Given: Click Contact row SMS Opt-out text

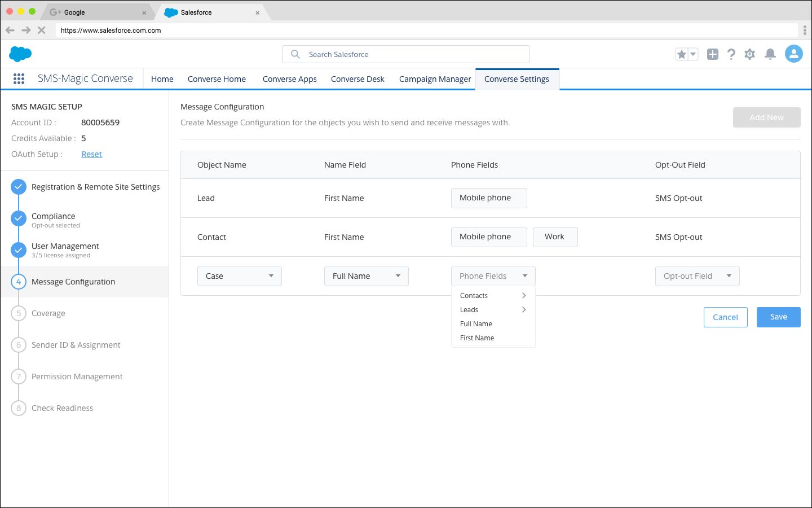Looking at the screenshot, I should pos(679,237).
